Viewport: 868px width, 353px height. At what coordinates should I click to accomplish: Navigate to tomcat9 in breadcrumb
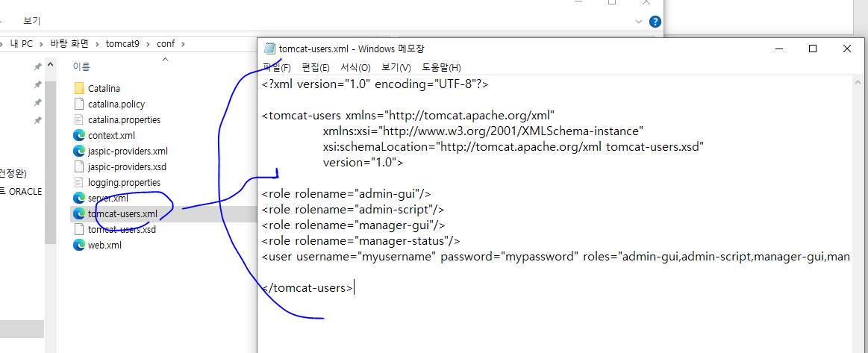click(x=122, y=44)
